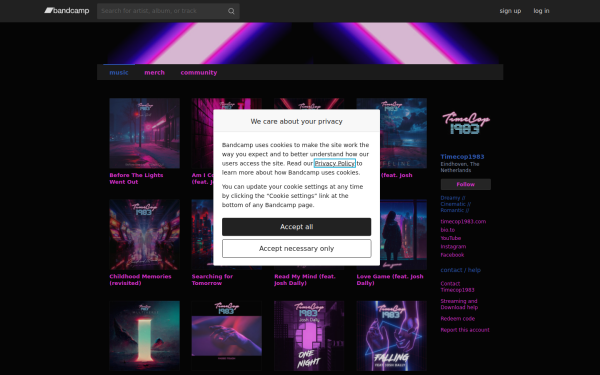Open the Privacy Policy link

pyautogui.click(x=335, y=163)
